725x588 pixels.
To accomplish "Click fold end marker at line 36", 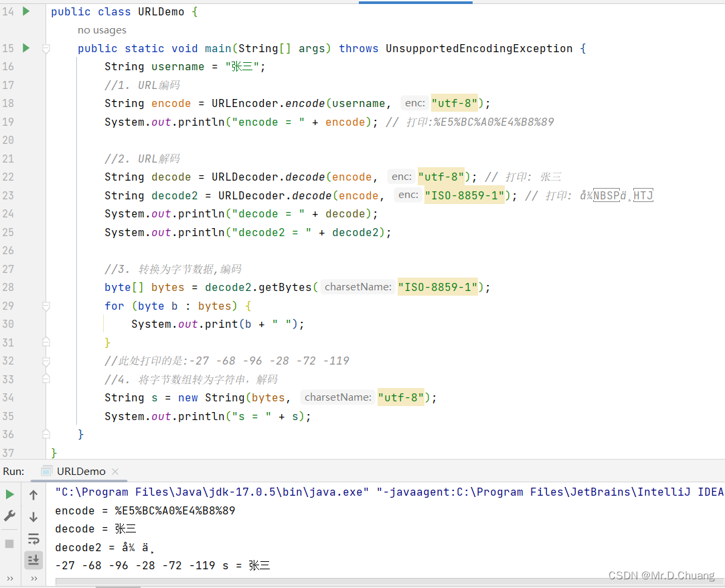I will [x=46, y=433].
